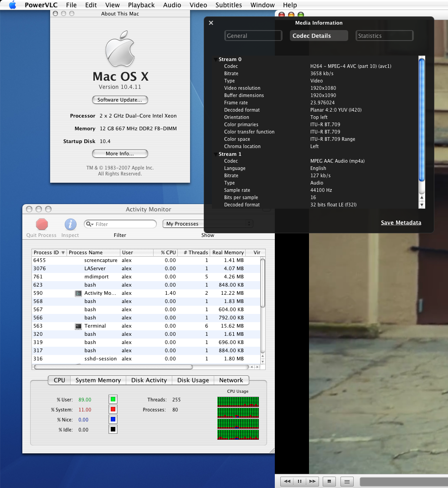Viewport: 448px width, 488px height.
Task: Click the fast forward playback button
Action: 312,481
